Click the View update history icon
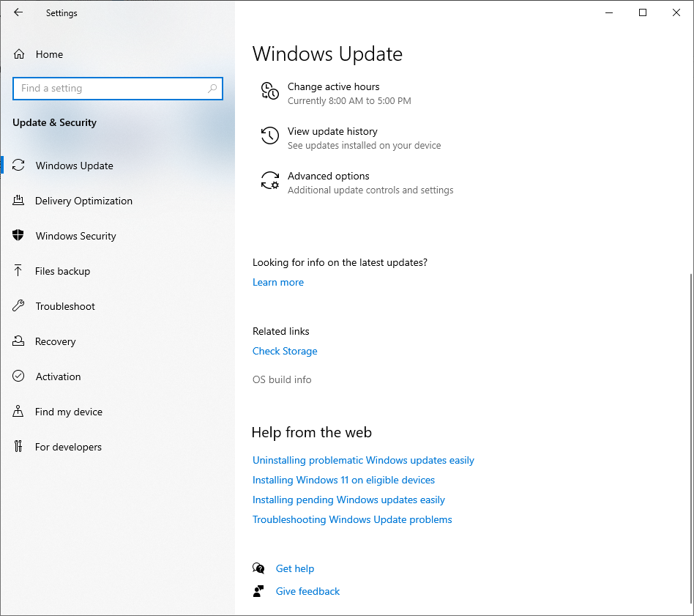This screenshot has height=616, width=694. point(269,136)
